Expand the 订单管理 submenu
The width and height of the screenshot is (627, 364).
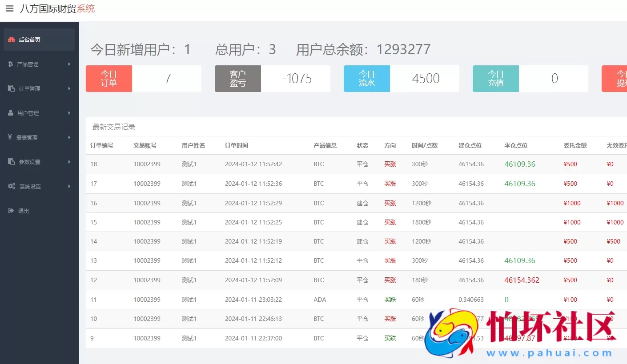(x=31, y=88)
